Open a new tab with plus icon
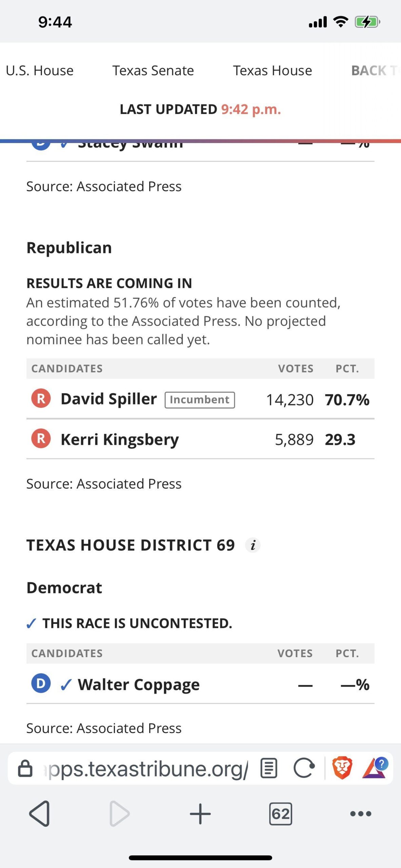 pos(200,813)
